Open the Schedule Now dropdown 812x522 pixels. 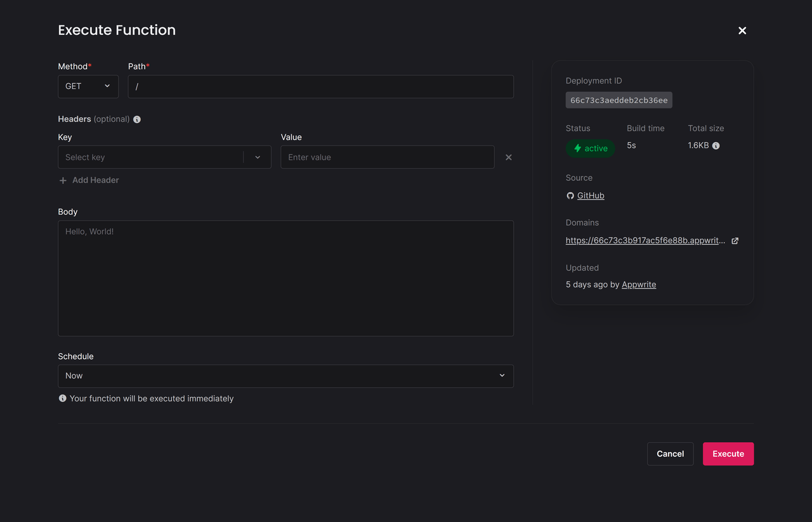pyautogui.click(x=285, y=376)
